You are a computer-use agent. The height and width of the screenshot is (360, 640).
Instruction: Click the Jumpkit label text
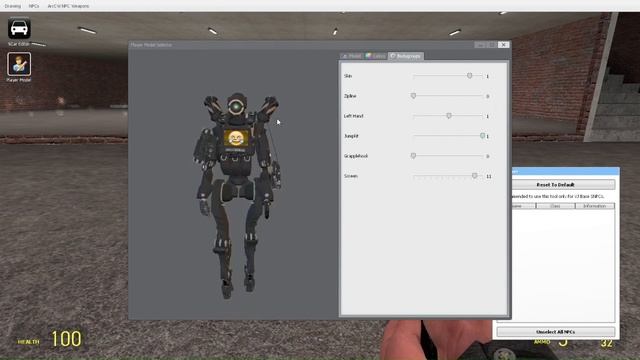click(351, 136)
